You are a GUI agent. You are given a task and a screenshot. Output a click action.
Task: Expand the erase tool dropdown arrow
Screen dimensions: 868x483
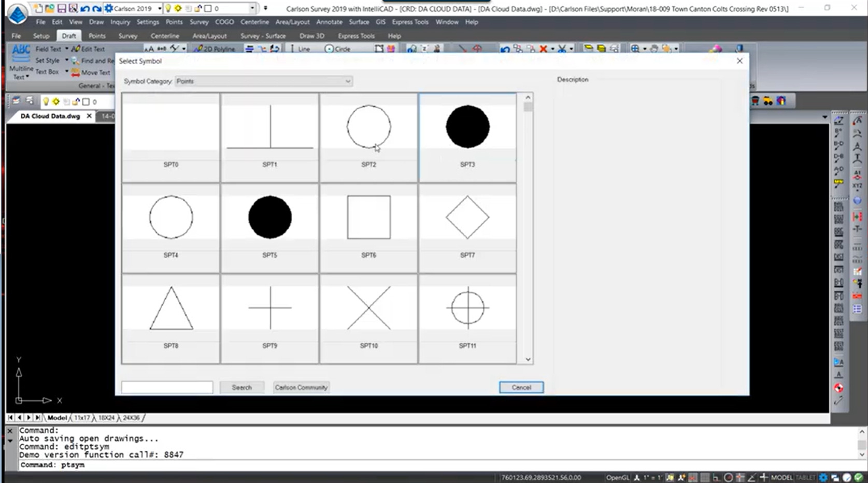[552, 49]
